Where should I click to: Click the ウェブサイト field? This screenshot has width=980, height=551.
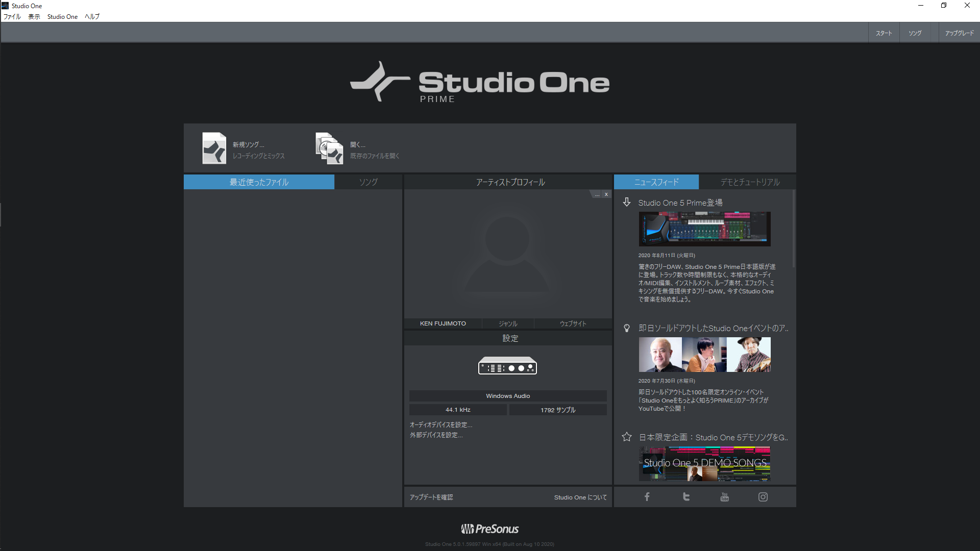[x=573, y=323]
